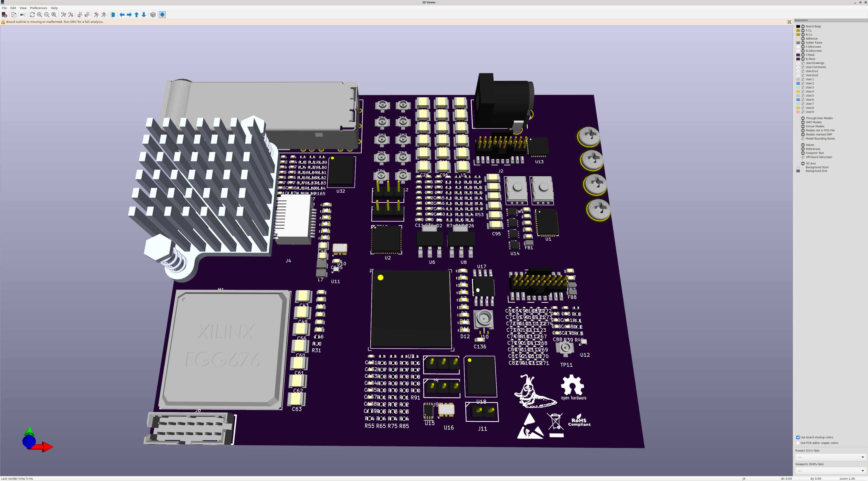Open the Presets dropdown
Viewport: 868px width, 481px height.
click(x=830, y=457)
